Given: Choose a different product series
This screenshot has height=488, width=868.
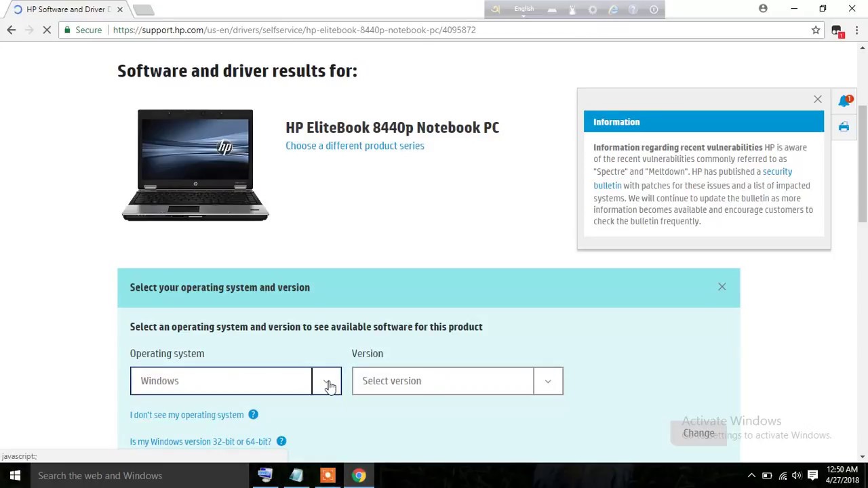Looking at the screenshot, I should (x=355, y=146).
